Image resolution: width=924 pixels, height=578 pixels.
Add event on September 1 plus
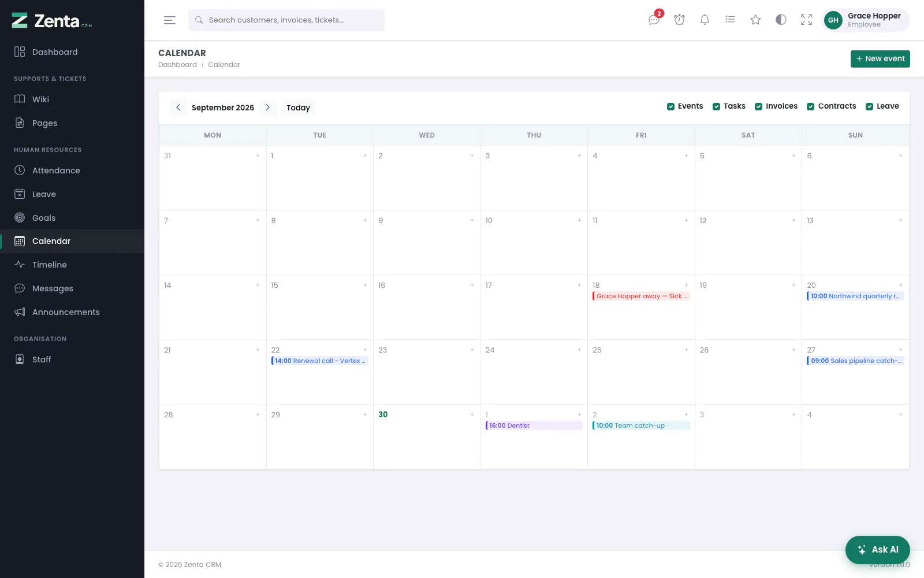point(365,155)
